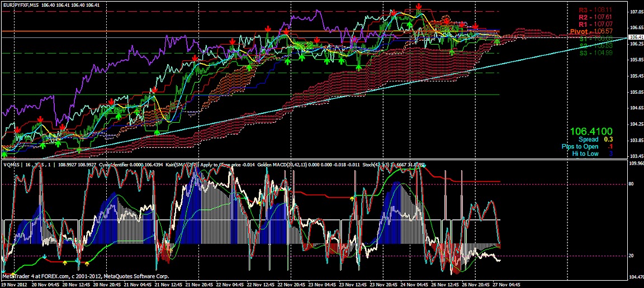
Task: Click the 22 Nov 12:45 time label
Action: point(262,284)
